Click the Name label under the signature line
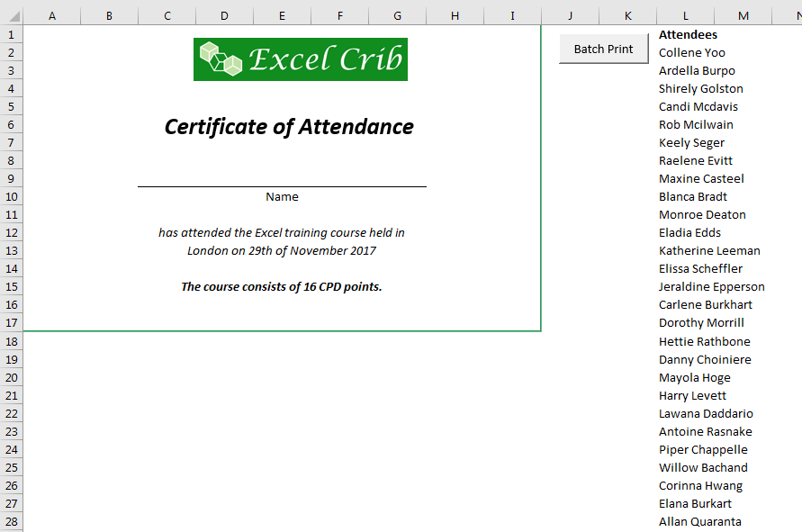 [282, 196]
